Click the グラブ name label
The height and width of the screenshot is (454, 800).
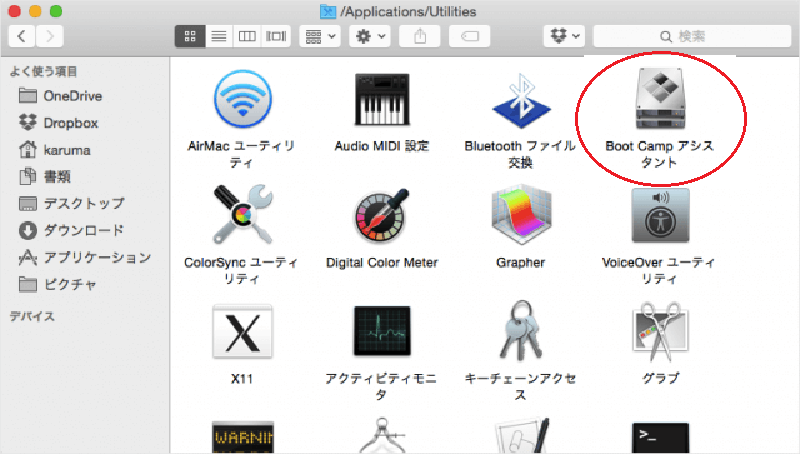(x=660, y=378)
